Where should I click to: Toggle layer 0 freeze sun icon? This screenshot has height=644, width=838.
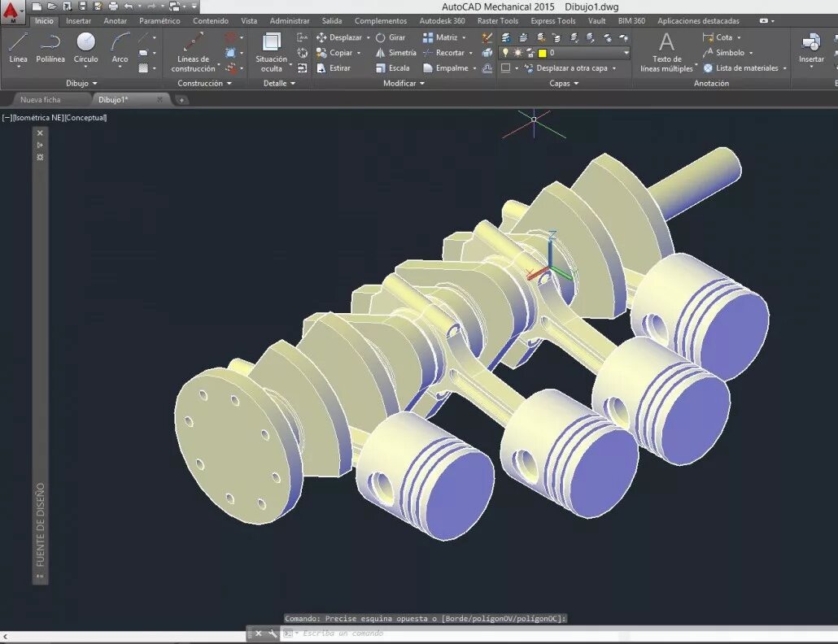click(x=517, y=53)
